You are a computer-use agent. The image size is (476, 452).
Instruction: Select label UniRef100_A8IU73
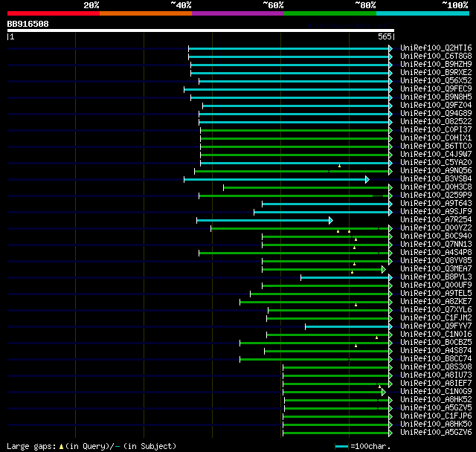(x=436, y=375)
